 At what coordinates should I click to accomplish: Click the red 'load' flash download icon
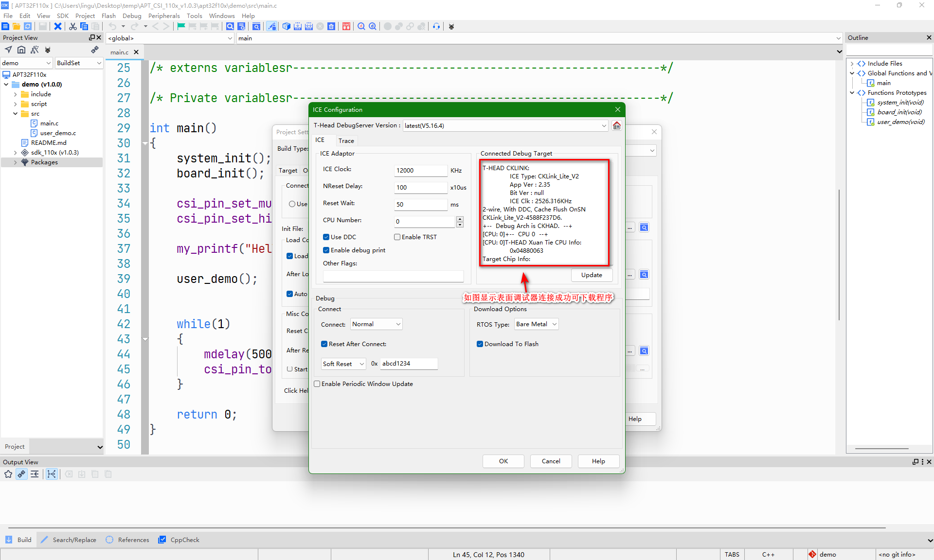346,26
